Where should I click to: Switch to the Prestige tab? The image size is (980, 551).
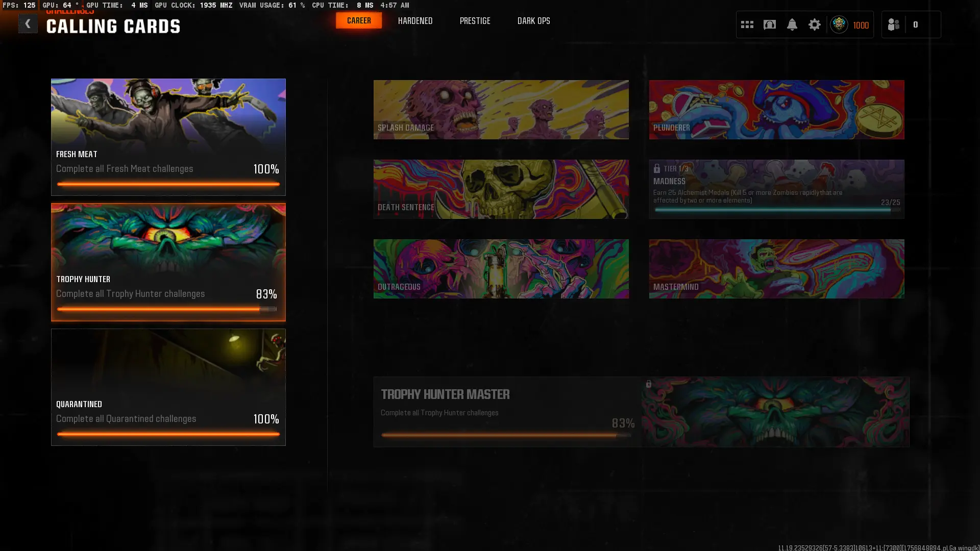coord(475,21)
